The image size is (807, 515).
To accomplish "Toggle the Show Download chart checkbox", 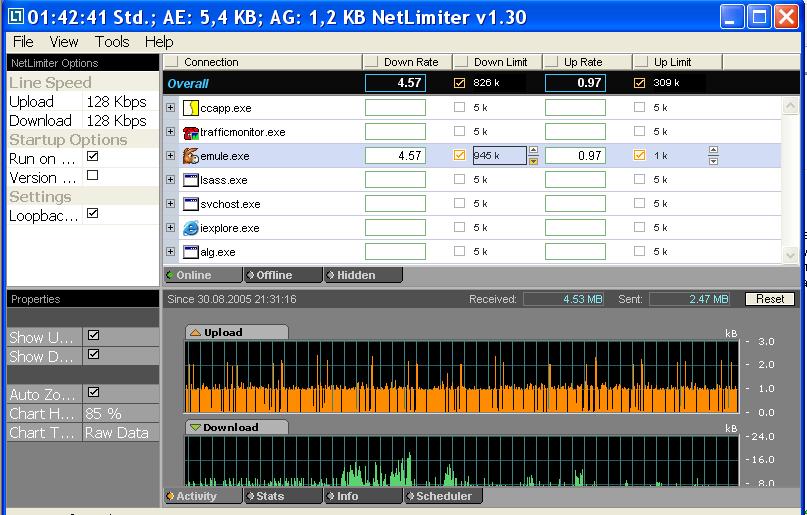I will [x=93, y=354].
